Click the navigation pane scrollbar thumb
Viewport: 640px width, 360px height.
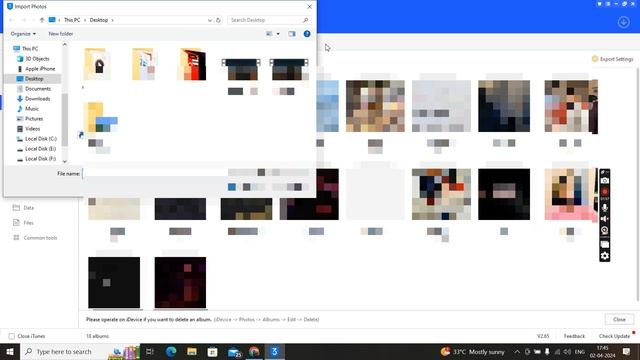[x=64, y=119]
